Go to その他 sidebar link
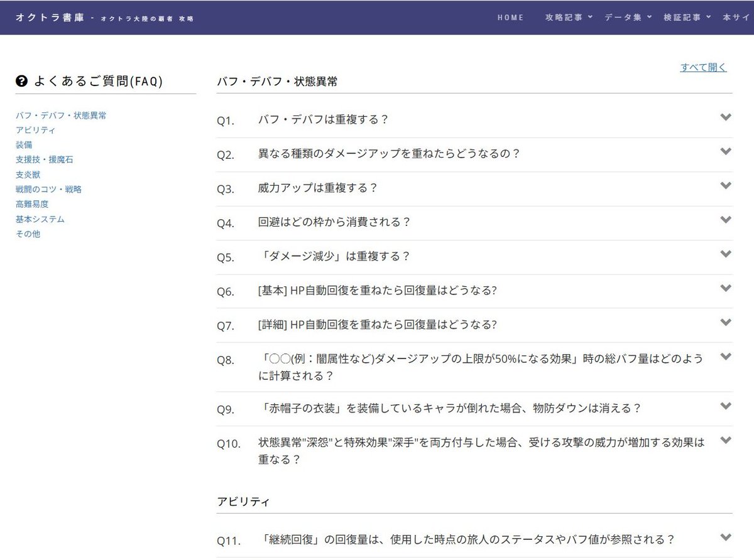754x560 pixels. [28, 234]
